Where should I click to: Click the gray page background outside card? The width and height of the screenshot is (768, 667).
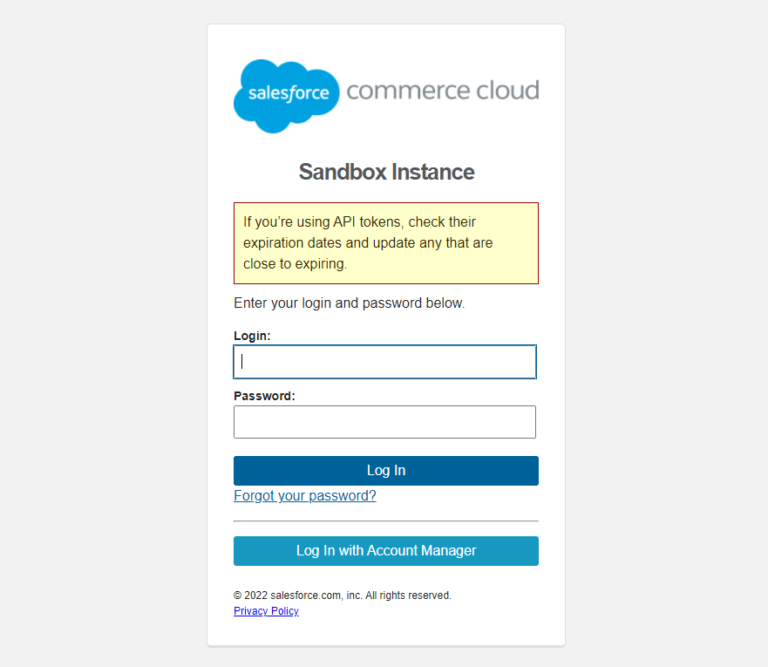[103, 333]
